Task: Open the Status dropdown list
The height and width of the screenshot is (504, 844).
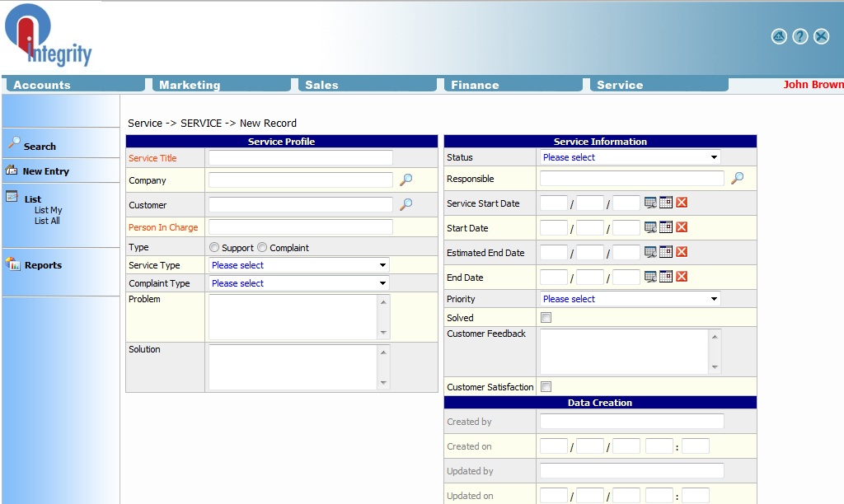Action: point(630,157)
